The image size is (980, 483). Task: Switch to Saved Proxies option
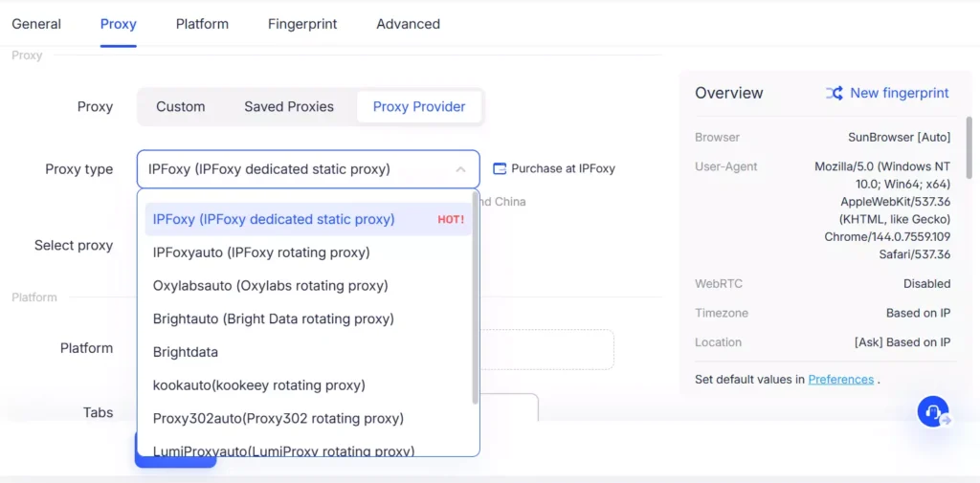coord(289,107)
